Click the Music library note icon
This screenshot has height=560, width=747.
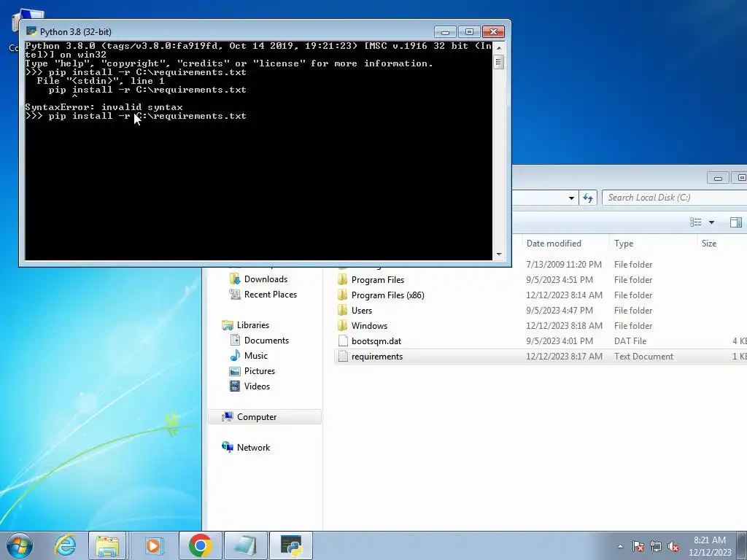pyautogui.click(x=234, y=355)
